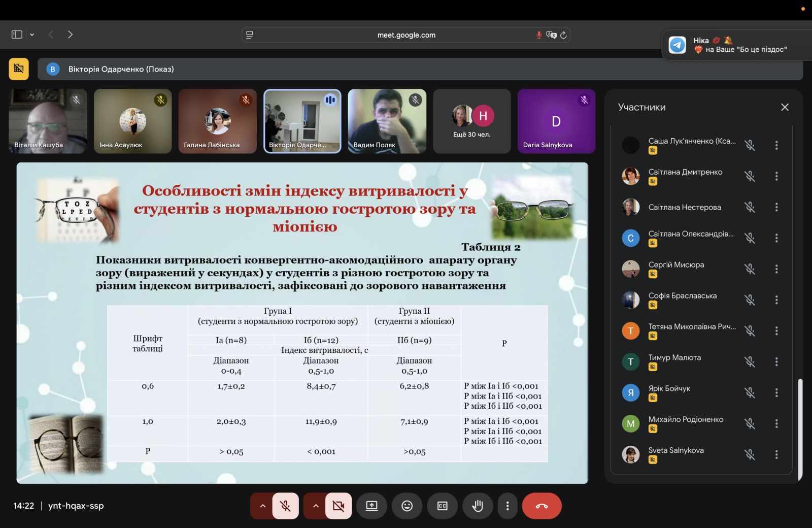
Task: Click the present screen icon
Action: [371, 506]
